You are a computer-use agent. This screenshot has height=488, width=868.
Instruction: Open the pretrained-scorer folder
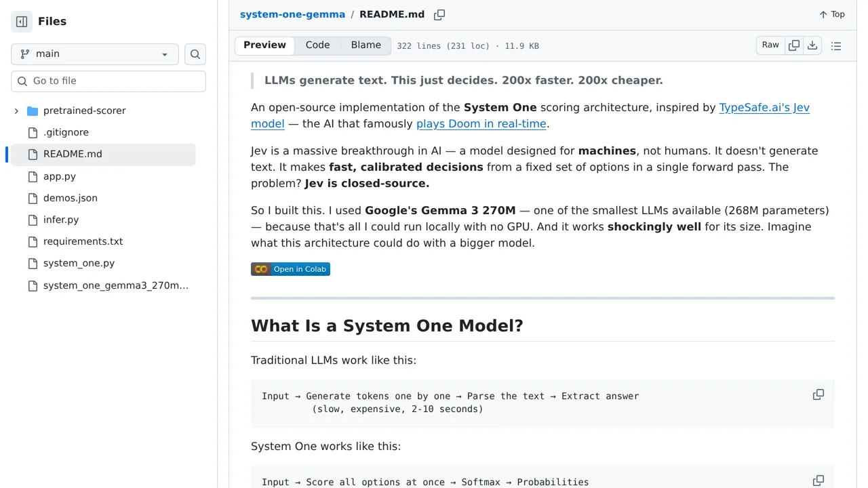85,110
